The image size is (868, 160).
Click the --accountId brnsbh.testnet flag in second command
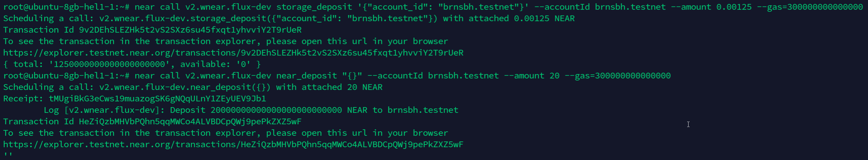[433, 76]
